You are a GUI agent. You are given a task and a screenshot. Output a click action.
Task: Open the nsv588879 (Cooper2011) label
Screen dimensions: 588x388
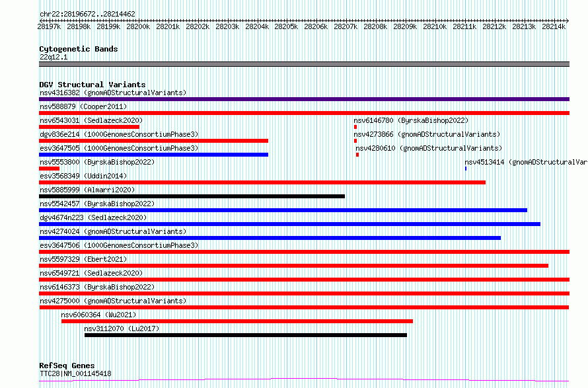click(83, 106)
